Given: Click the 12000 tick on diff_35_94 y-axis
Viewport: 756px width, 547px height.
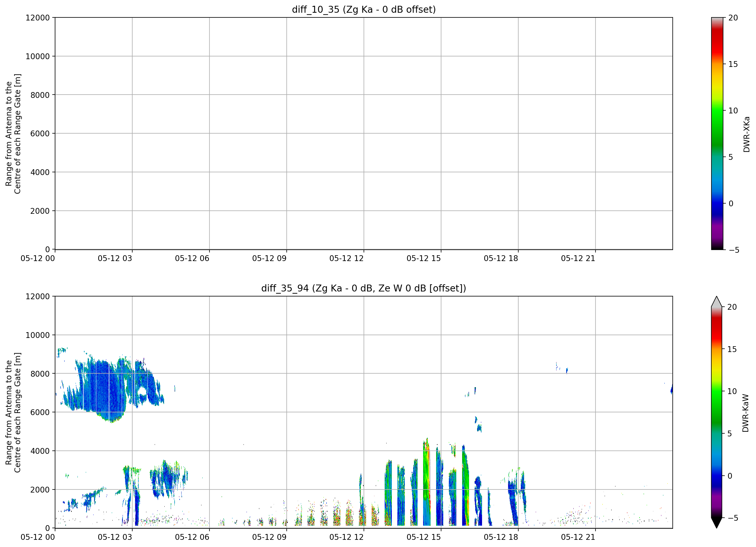Looking at the screenshot, I should (38, 296).
